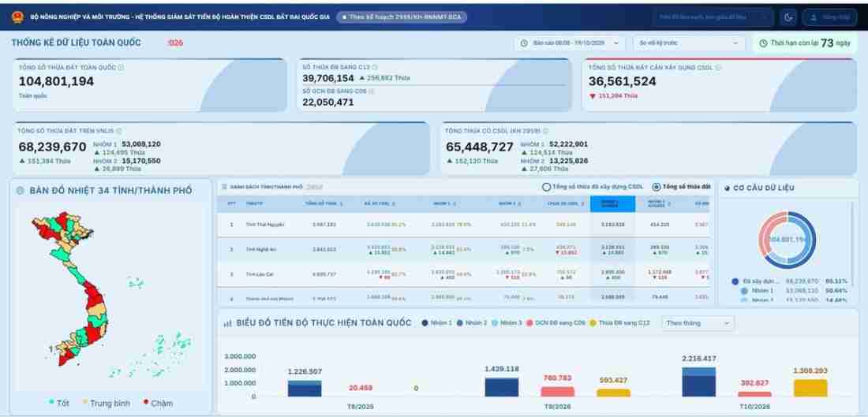Sort table by 'Đã có CSDL' column

[380, 204]
